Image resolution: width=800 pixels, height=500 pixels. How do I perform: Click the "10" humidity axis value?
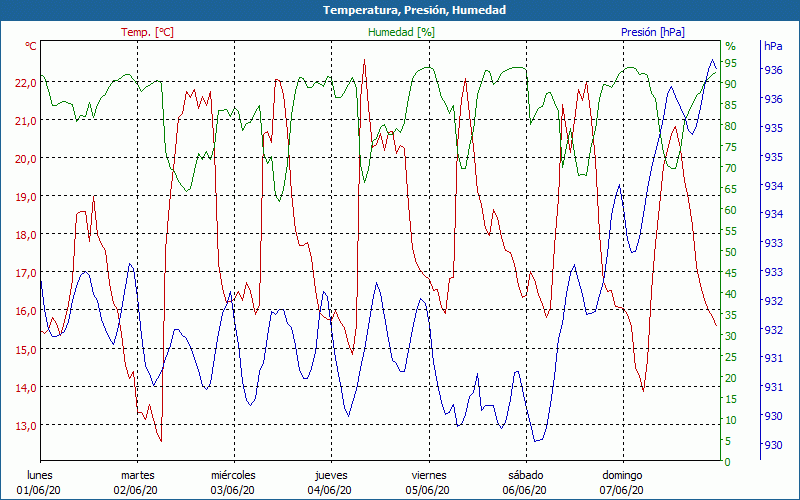point(731,420)
